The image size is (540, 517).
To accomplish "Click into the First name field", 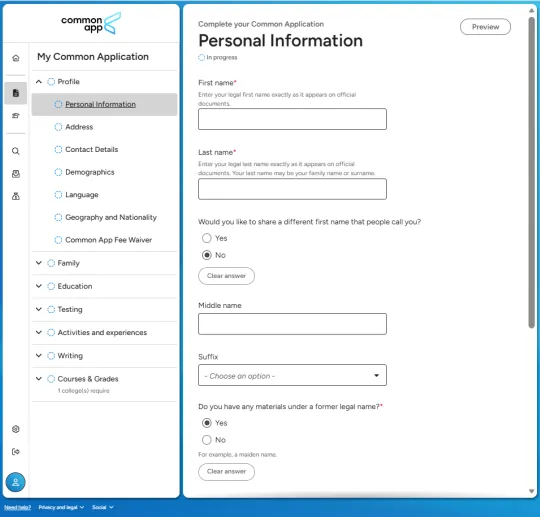I will click(x=292, y=119).
